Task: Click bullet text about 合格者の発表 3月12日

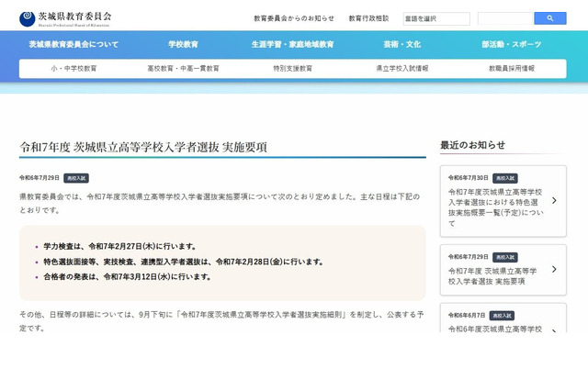Action: tap(127, 277)
